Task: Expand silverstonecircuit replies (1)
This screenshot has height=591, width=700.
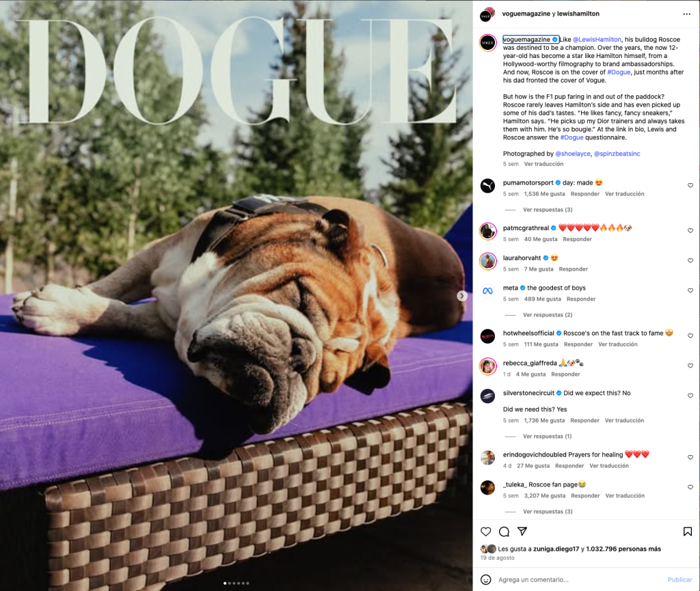Action: click(547, 436)
